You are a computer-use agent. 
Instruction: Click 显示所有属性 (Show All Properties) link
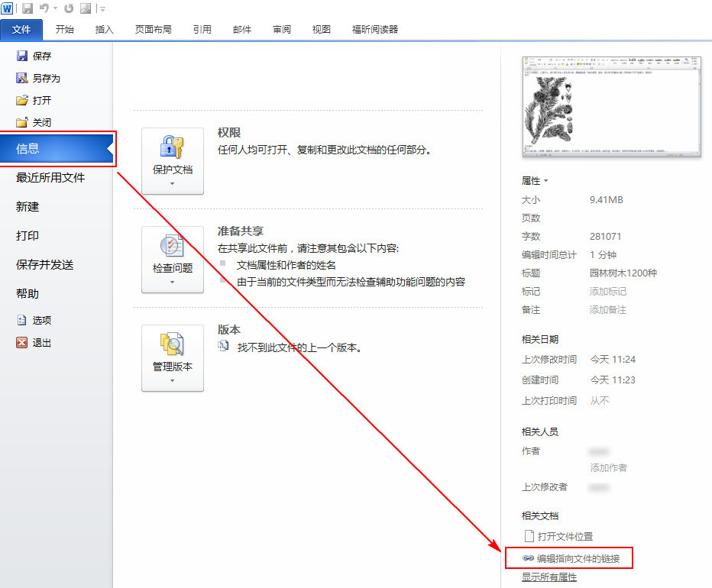click(549, 577)
